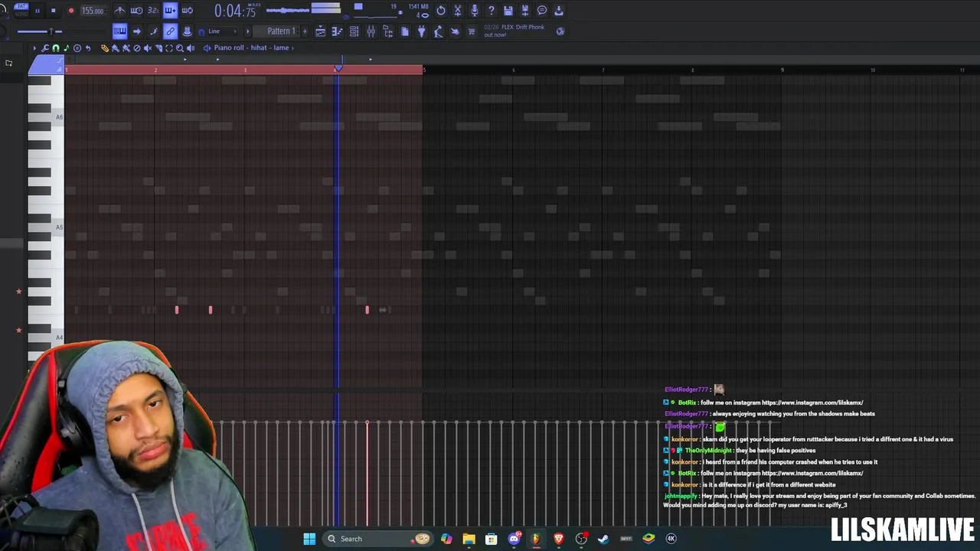Switch to SONG mode

tap(21, 14)
